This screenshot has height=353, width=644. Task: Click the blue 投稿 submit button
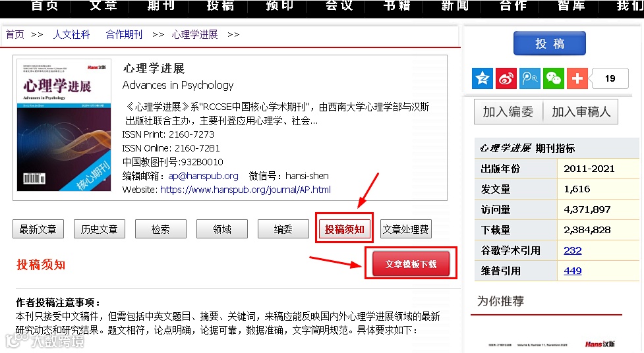coord(550,43)
